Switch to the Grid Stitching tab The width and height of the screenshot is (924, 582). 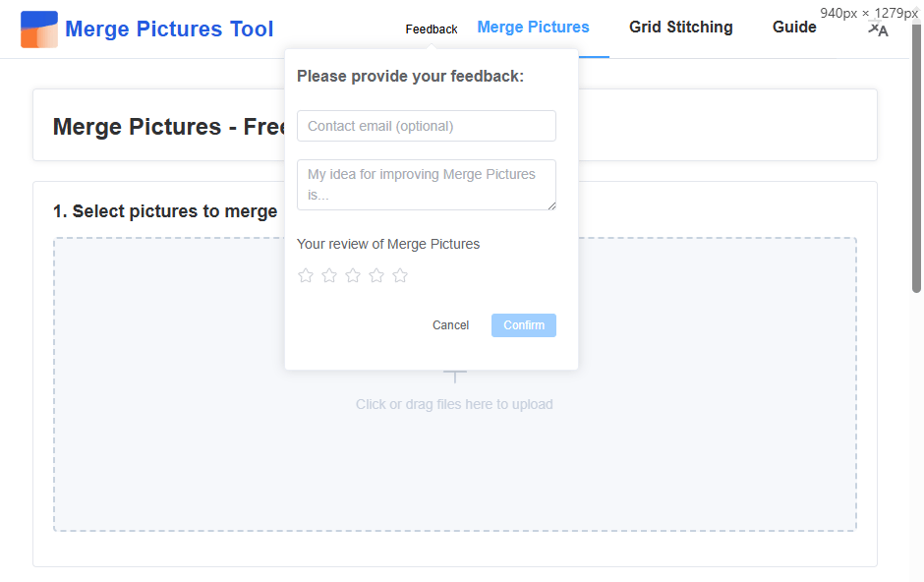pyautogui.click(x=680, y=28)
